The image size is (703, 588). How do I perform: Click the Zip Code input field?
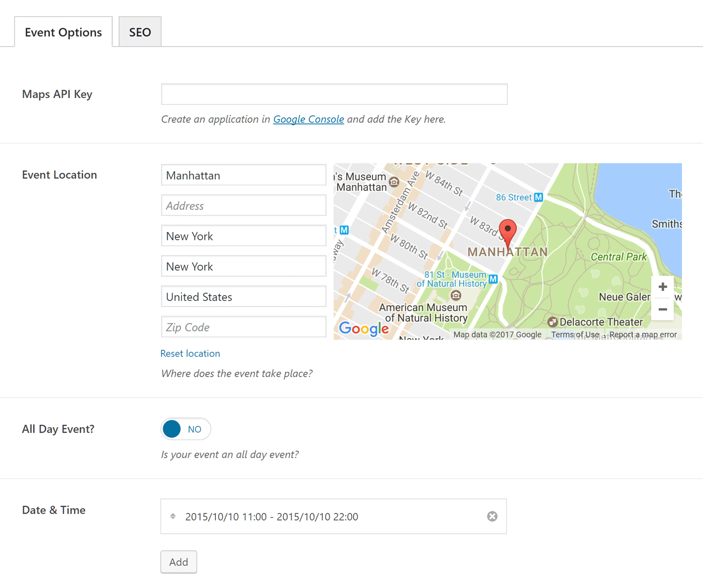(243, 327)
